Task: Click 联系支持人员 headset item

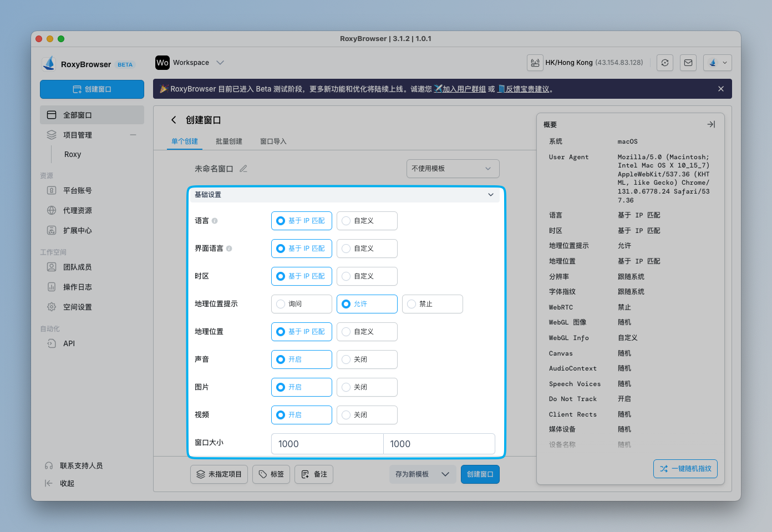Action: (x=74, y=465)
